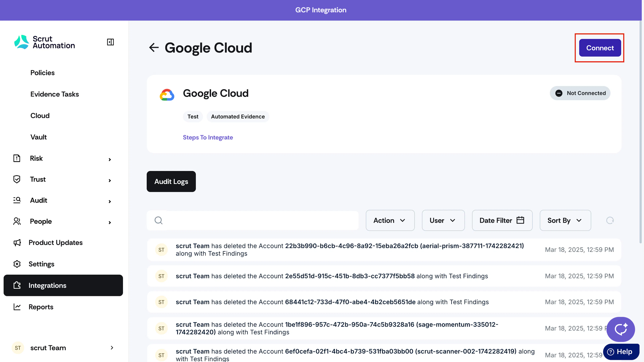This screenshot has height=362, width=644.
Task: Open the AI chat assistant bubble
Action: point(621,329)
